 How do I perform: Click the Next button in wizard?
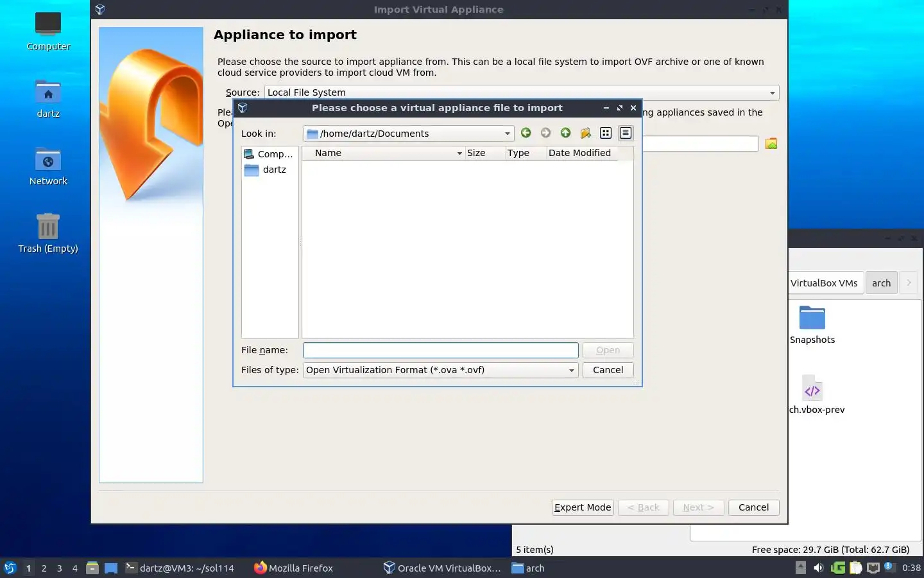point(699,507)
